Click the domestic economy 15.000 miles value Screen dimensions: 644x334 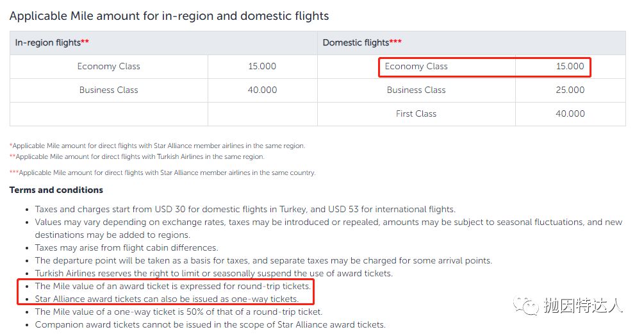(570, 67)
